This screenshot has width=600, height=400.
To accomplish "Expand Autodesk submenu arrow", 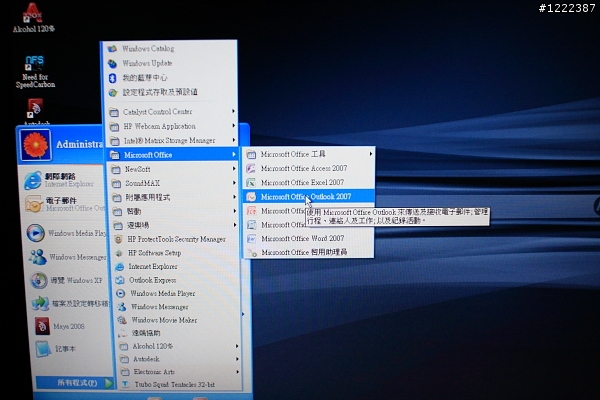I will coord(237,359).
